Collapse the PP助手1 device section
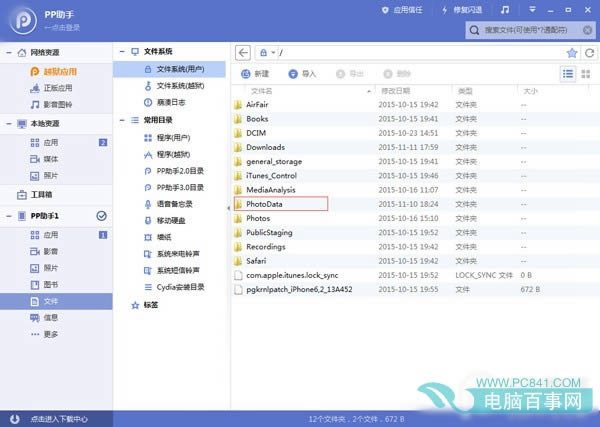 [8, 216]
